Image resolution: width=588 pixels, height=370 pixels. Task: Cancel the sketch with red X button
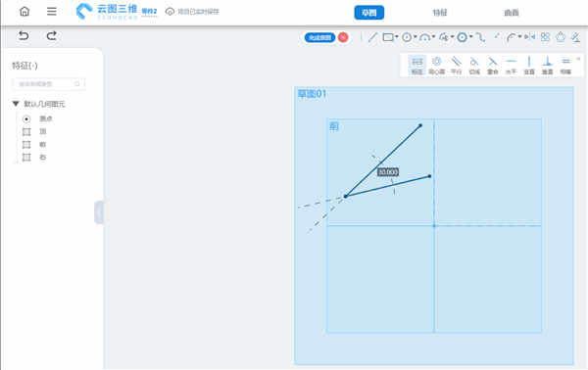(x=343, y=37)
